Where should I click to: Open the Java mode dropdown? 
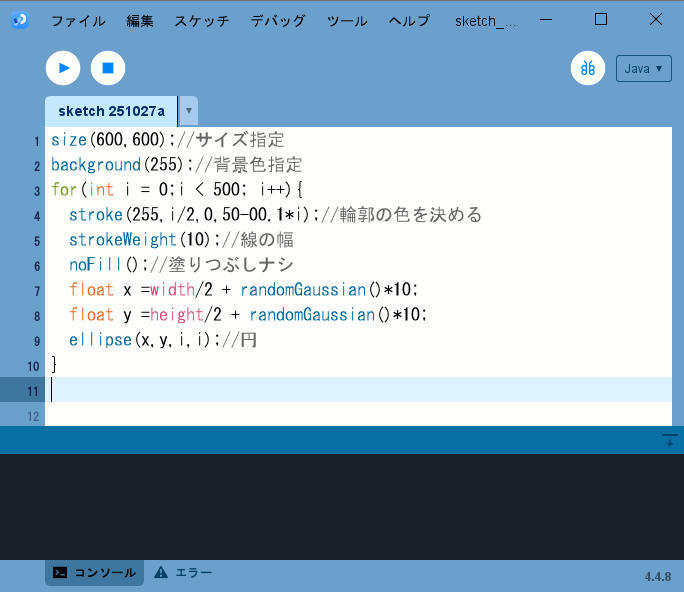click(643, 68)
